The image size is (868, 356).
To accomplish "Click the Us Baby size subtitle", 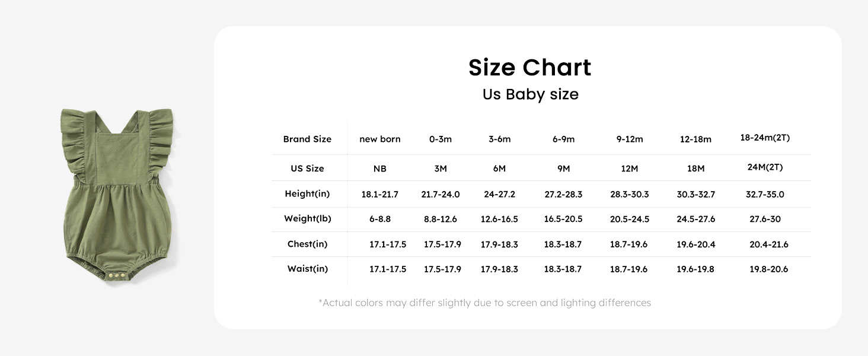I will coord(530,94).
